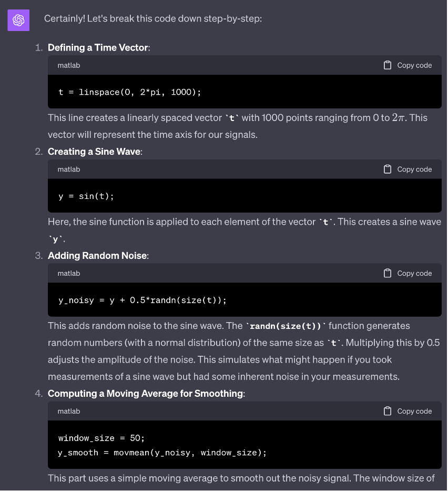Click the matlab label of first code block

[69, 65]
